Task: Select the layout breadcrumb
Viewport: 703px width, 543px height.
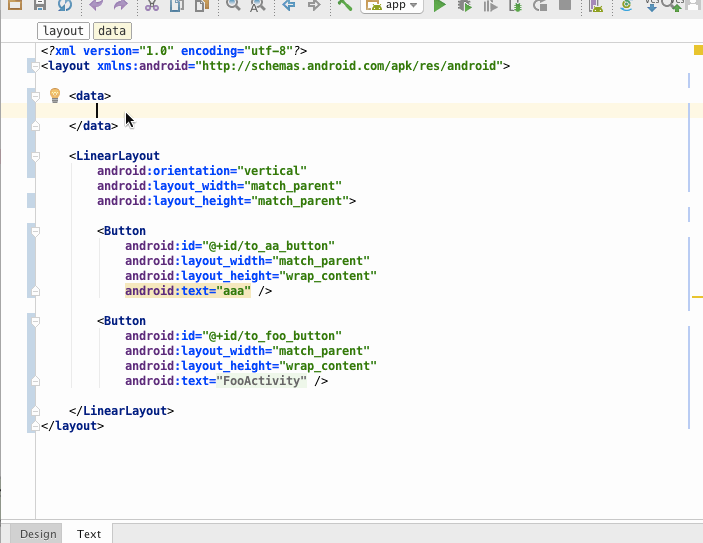Action: coord(63,30)
